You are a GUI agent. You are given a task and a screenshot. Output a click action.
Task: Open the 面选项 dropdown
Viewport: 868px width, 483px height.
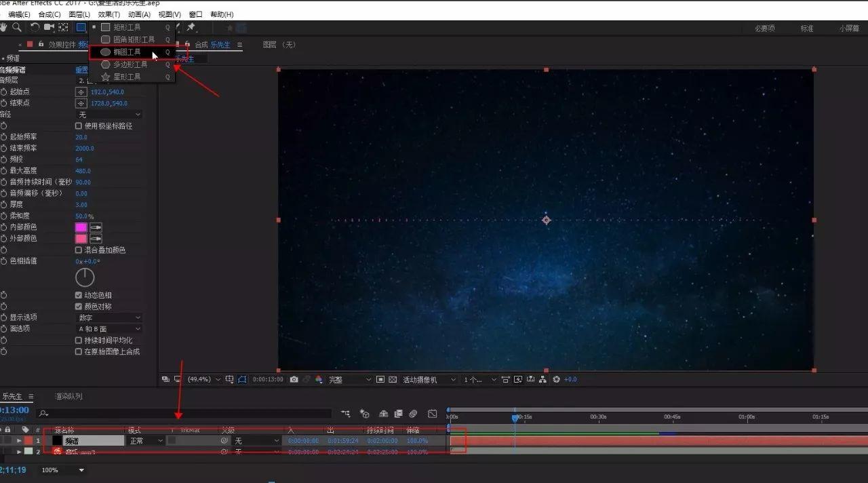coord(109,329)
